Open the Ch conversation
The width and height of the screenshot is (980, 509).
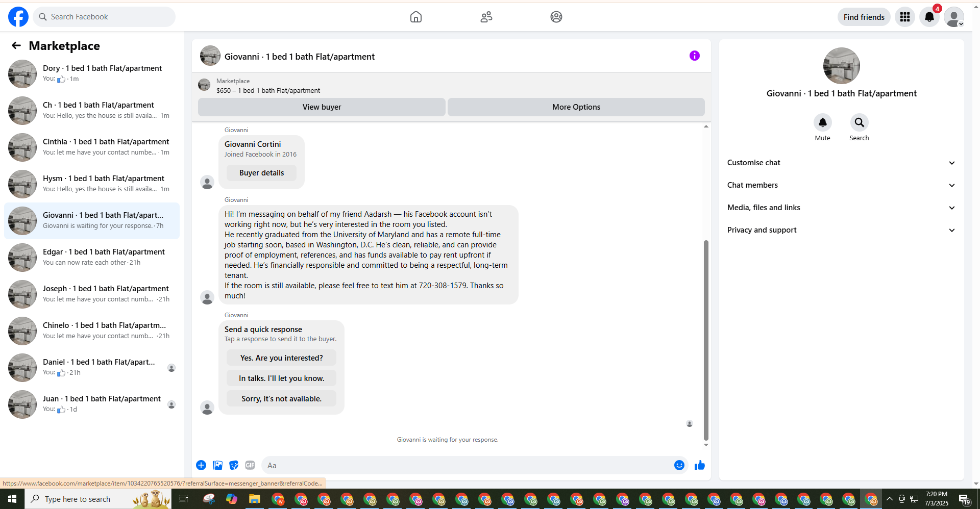(x=92, y=111)
